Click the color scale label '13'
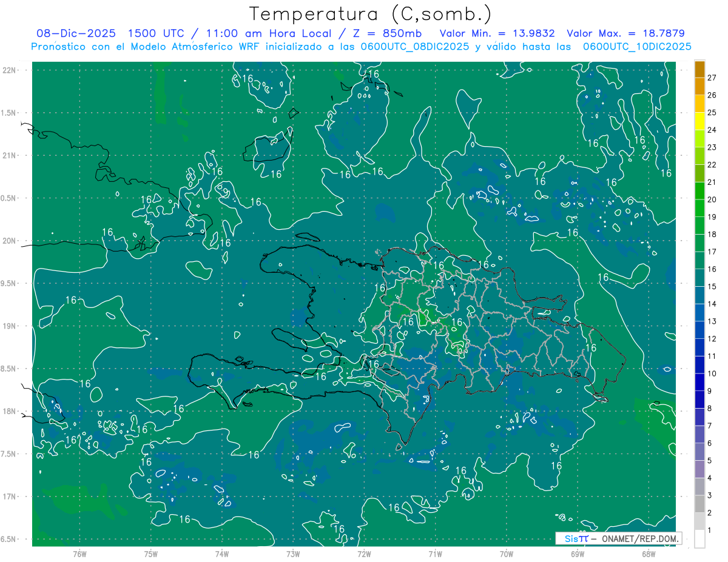 712,321
